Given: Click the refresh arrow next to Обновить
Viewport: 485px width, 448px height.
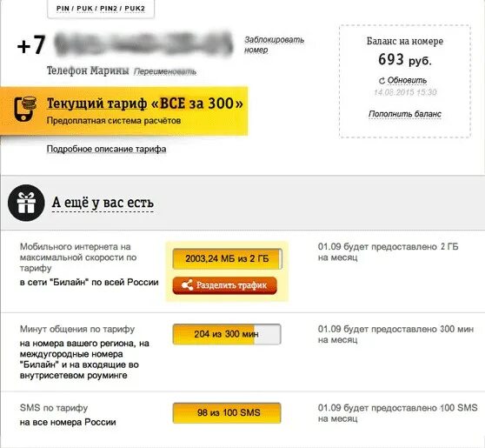Looking at the screenshot, I should [382, 81].
